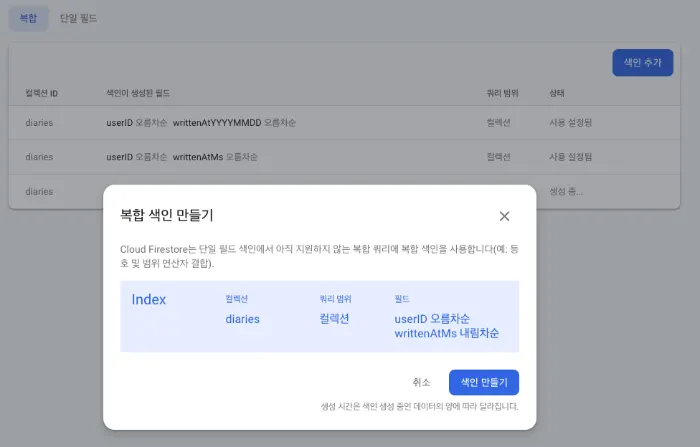
Task: Click writtenAtMs 내림차순 in the dialog
Action: [446, 333]
